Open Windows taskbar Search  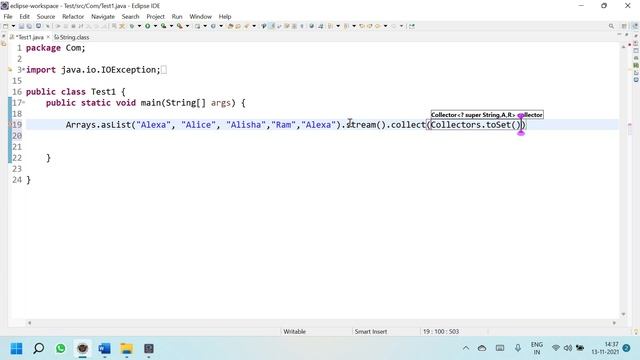tap(39, 349)
